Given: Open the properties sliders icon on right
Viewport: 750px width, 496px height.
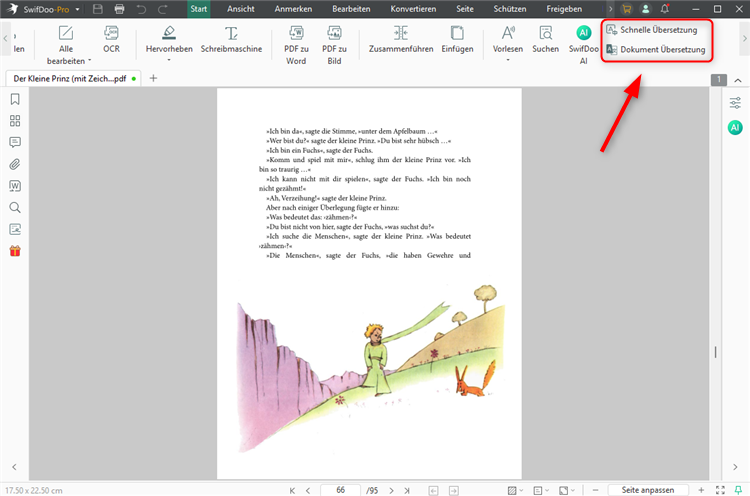Looking at the screenshot, I should point(735,103).
